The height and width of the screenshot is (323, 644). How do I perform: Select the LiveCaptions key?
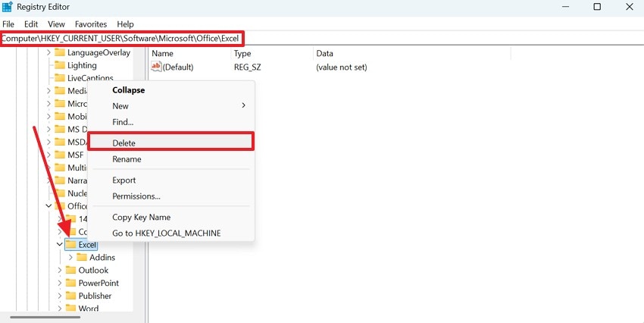[90, 78]
